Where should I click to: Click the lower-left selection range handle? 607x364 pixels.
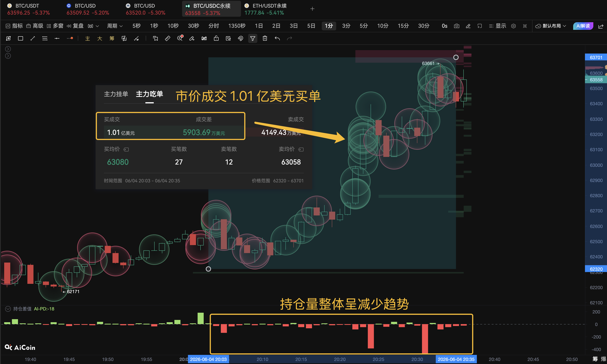[208, 269]
